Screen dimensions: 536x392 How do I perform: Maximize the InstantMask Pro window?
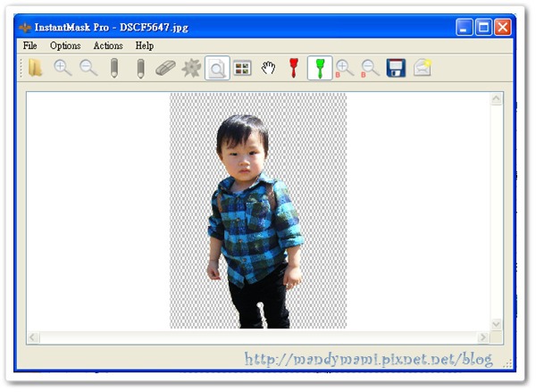(x=483, y=27)
